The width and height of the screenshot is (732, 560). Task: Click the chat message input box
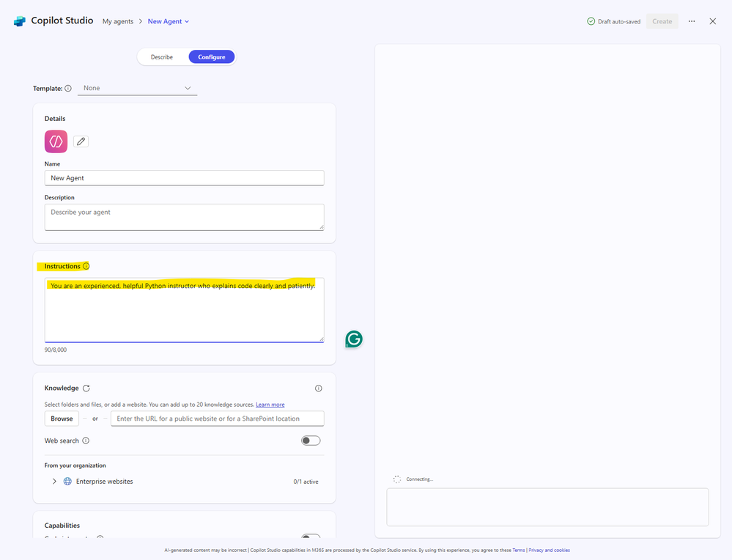pos(547,507)
